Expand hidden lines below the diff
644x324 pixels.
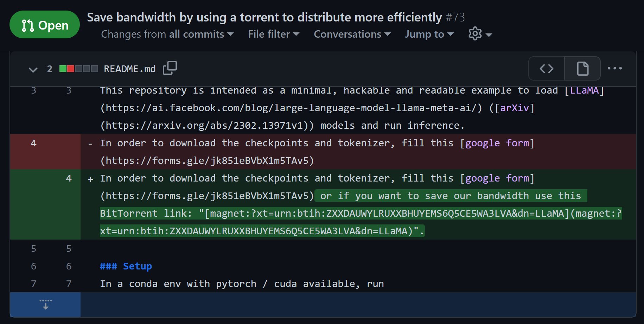[45, 305]
